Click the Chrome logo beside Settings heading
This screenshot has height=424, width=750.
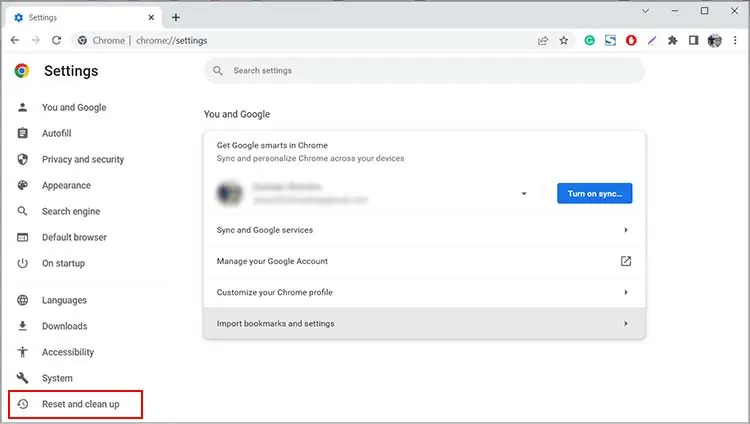[x=22, y=70]
